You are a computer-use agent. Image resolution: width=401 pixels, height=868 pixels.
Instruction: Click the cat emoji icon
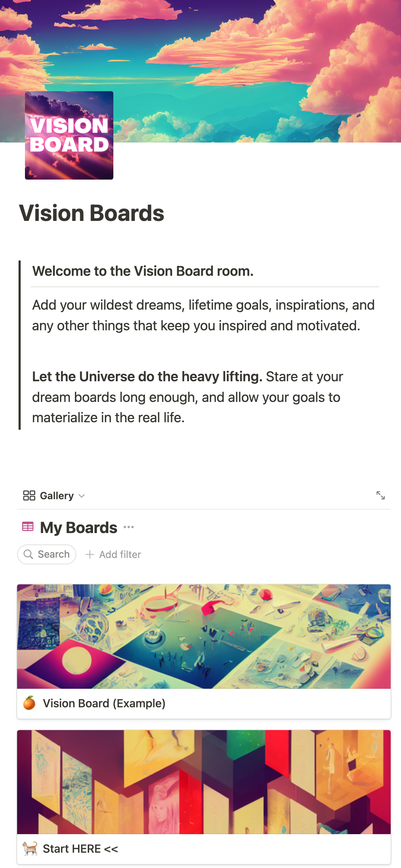coord(30,848)
